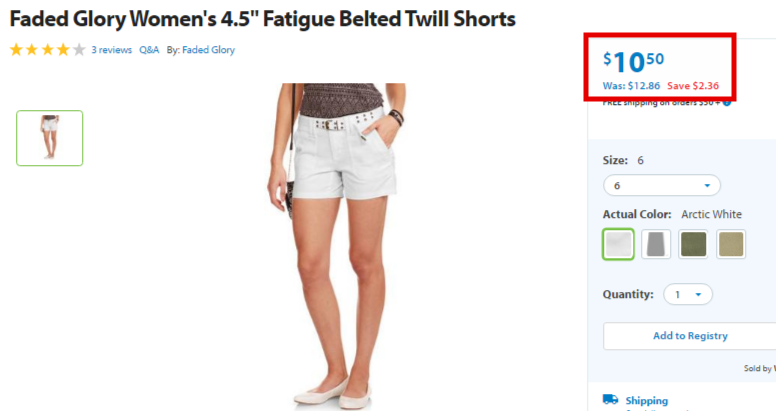The height and width of the screenshot is (411, 776).
Task: Open the Q&A link
Action: pos(149,50)
